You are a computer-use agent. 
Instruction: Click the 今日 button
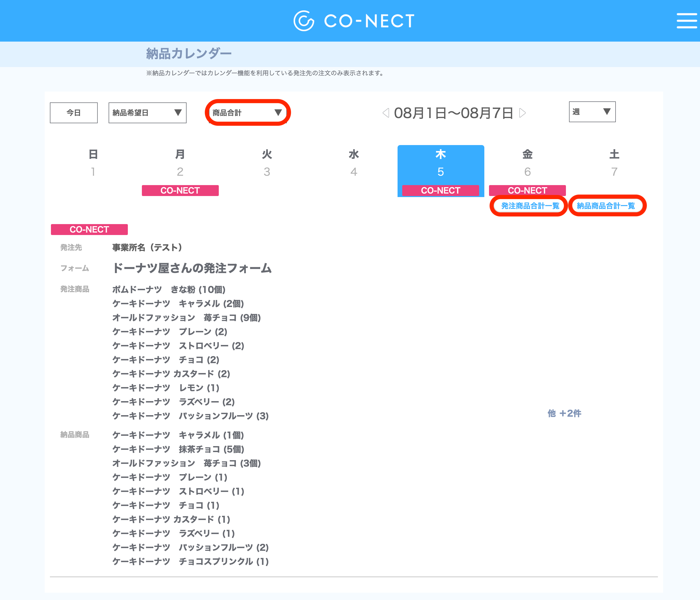click(x=74, y=113)
